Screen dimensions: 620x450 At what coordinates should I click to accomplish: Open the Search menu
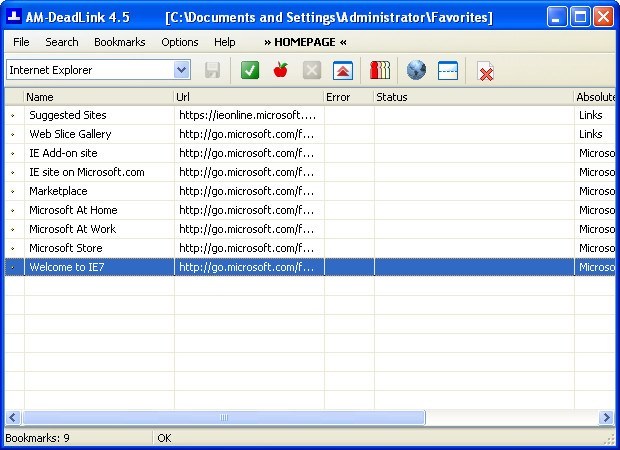coord(62,42)
